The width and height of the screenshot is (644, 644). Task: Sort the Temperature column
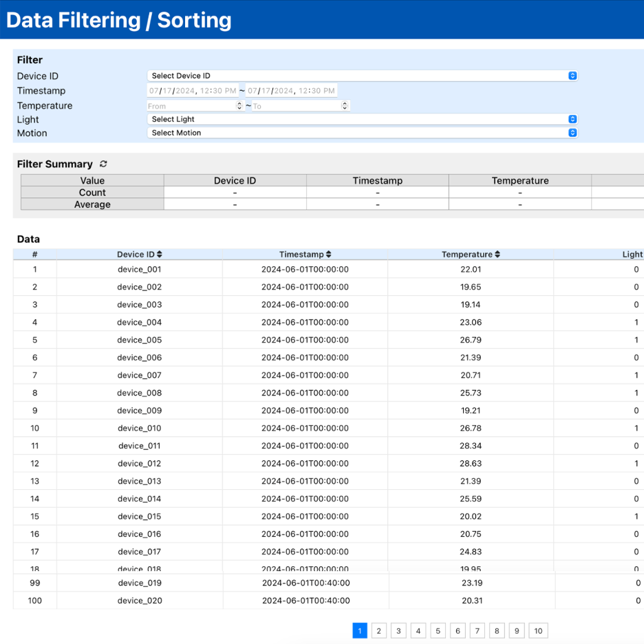point(497,254)
